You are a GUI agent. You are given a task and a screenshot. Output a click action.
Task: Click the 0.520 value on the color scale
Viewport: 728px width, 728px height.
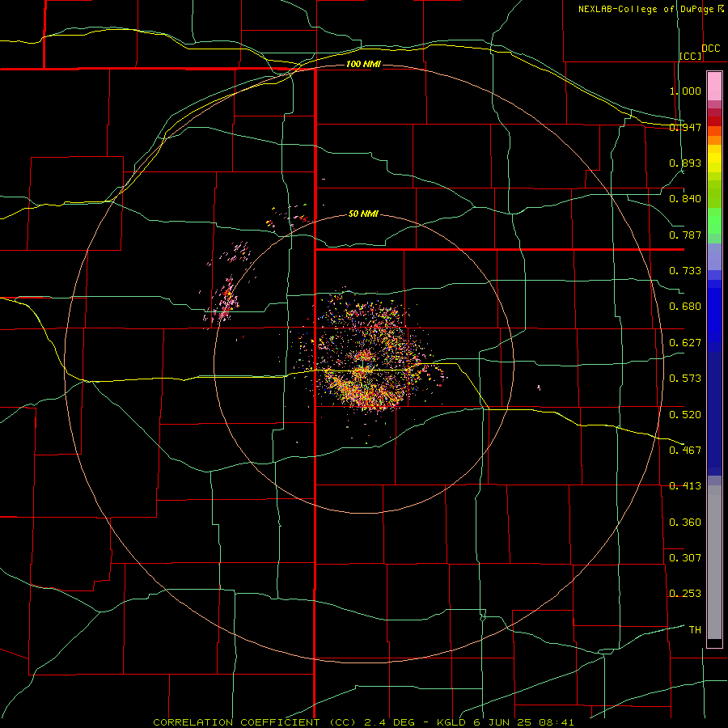685,415
